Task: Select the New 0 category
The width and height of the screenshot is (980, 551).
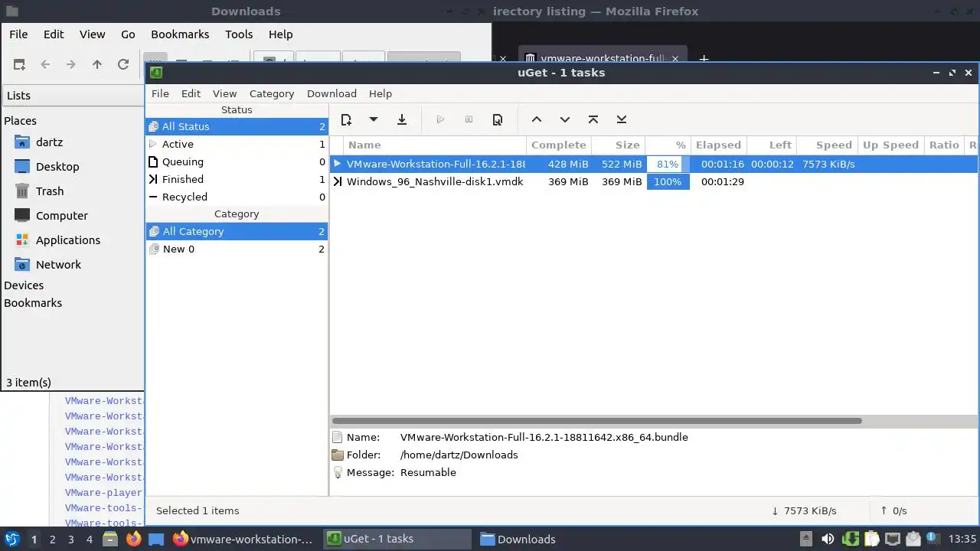Action: tap(237, 249)
